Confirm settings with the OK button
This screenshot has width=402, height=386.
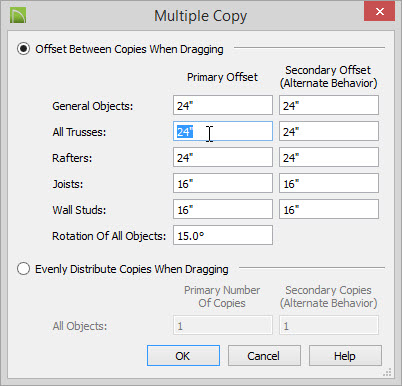tap(183, 356)
